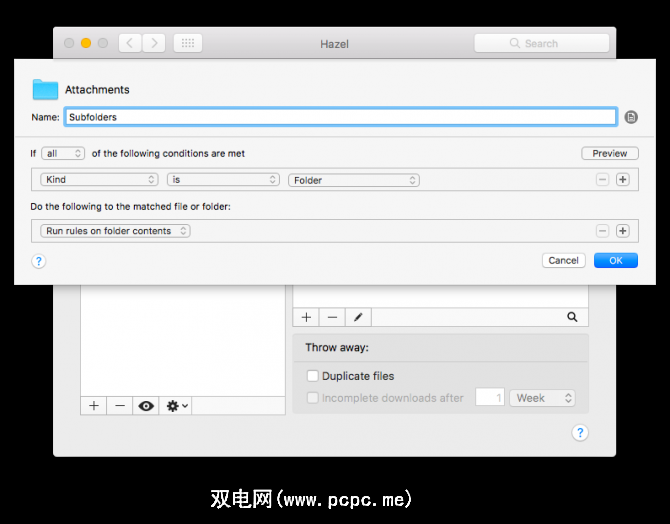
Task: Go forward with the toolbar forward arrow
Action: 154,43
